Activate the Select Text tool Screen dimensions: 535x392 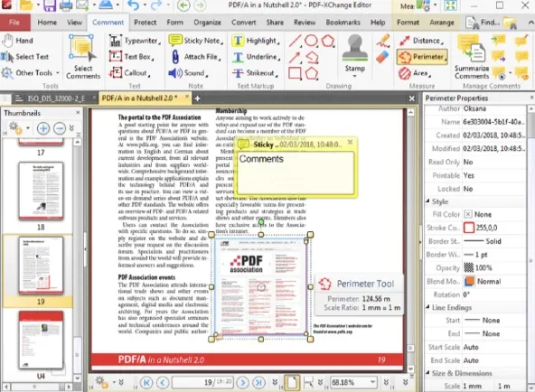click(x=25, y=57)
